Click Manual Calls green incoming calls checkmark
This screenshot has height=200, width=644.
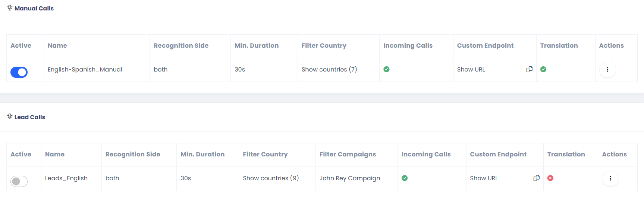point(386,69)
